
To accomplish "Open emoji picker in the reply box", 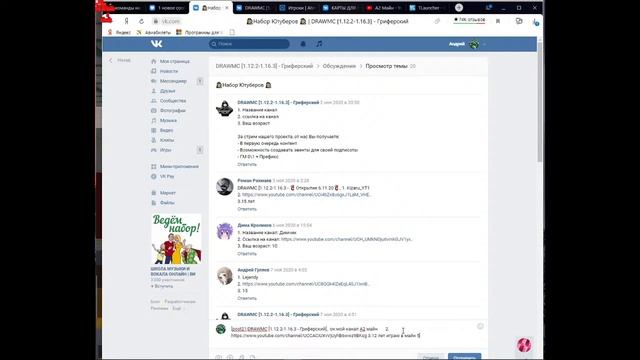I will coord(480,326).
